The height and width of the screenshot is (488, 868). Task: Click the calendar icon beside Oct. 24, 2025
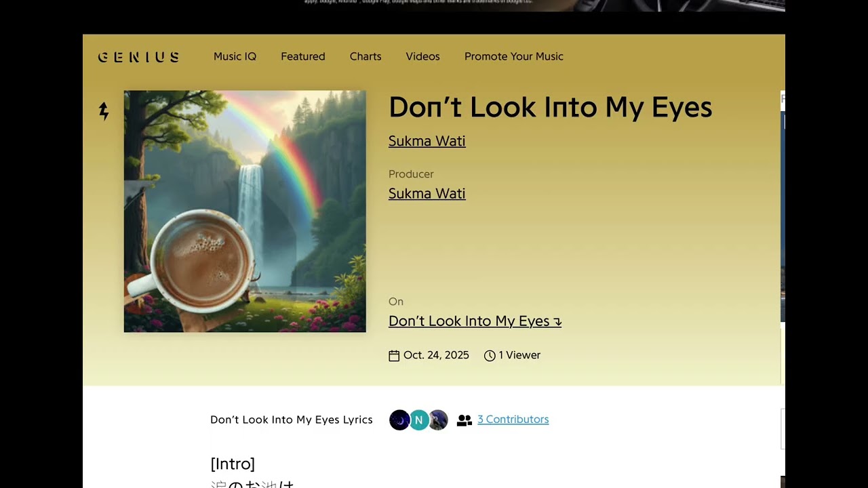394,355
